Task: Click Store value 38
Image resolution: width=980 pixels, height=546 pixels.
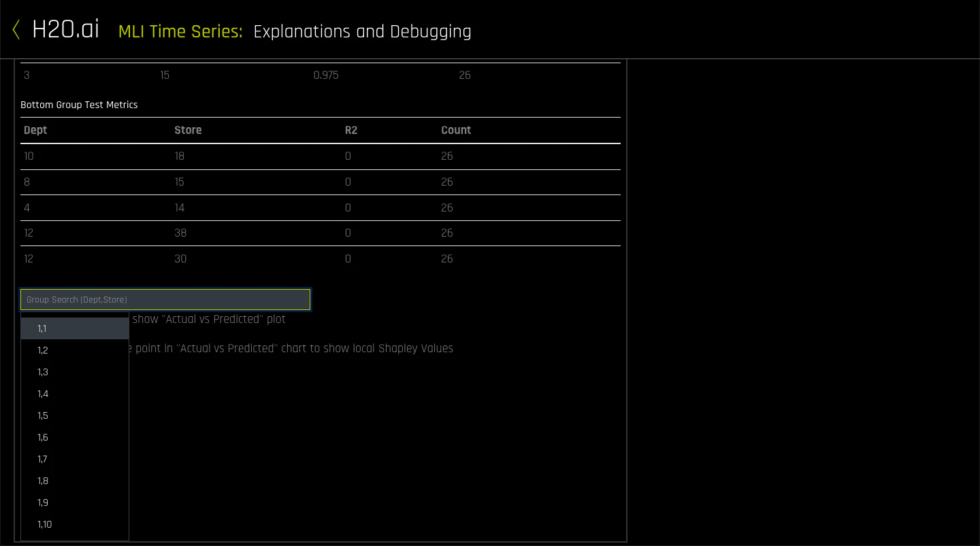Action: click(180, 233)
